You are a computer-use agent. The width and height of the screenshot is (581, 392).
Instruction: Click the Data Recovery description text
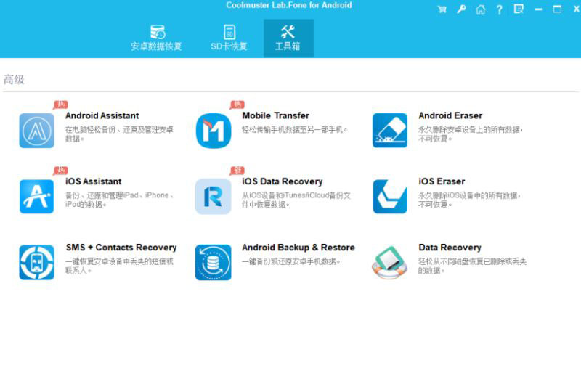[x=473, y=266]
